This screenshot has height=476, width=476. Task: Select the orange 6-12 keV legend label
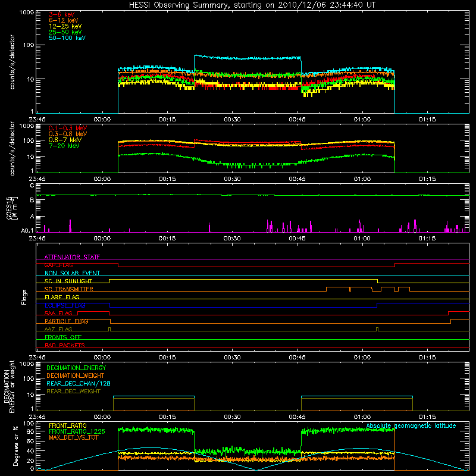[64, 20]
